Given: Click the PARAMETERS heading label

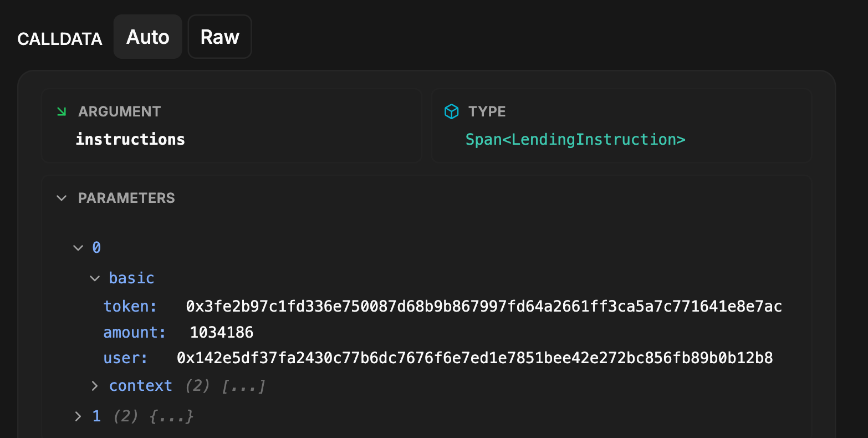Looking at the screenshot, I should [x=126, y=198].
